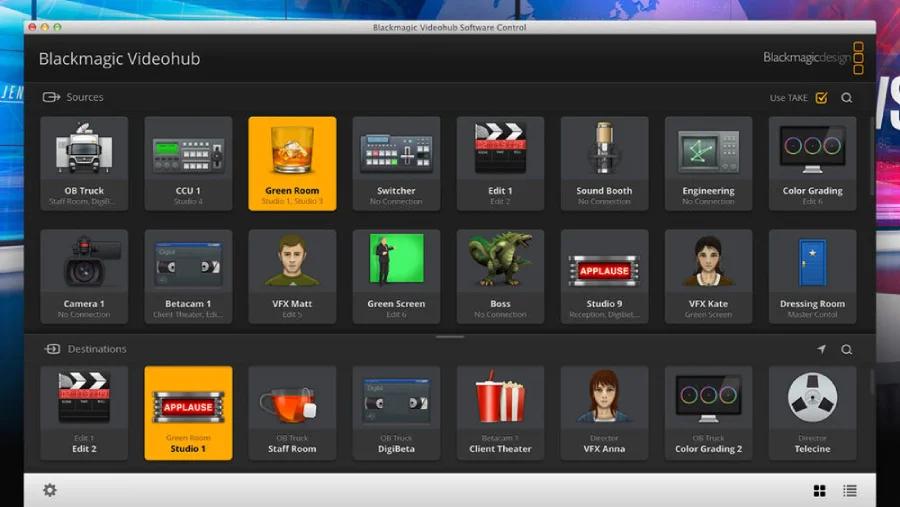This screenshot has width=900, height=507.
Task: Deselect the highlighted Green Room source
Action: click(292, 163)
